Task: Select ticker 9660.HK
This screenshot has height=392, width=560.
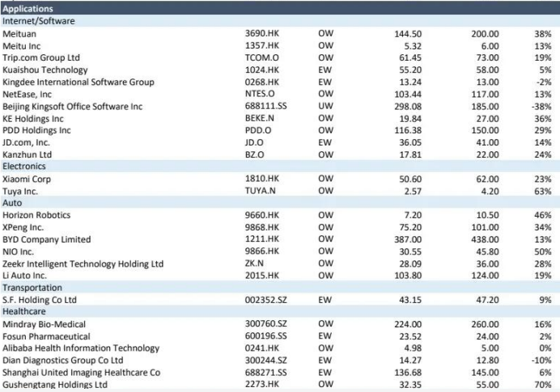Action: point(261,215)
